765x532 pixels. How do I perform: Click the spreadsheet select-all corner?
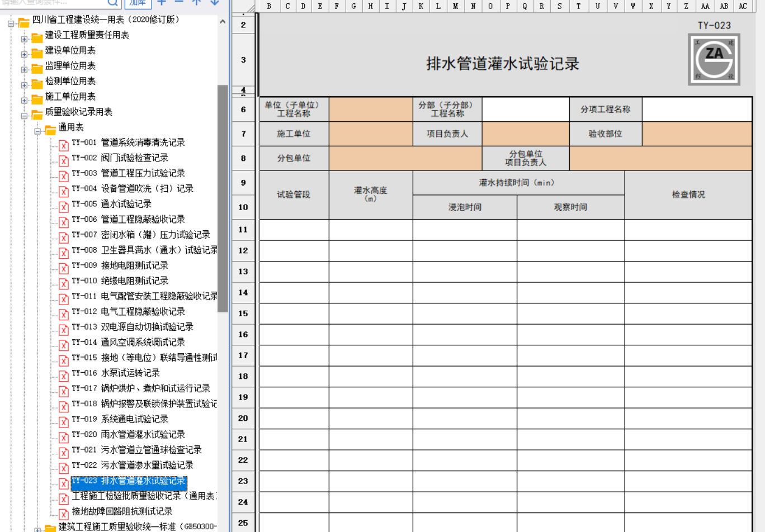pyautogui.click(x=249, y=7)
